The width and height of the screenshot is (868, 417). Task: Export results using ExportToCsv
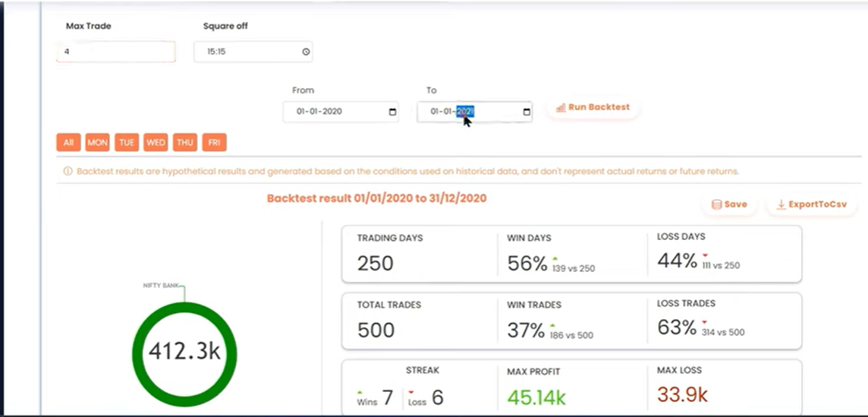[811, 204]
